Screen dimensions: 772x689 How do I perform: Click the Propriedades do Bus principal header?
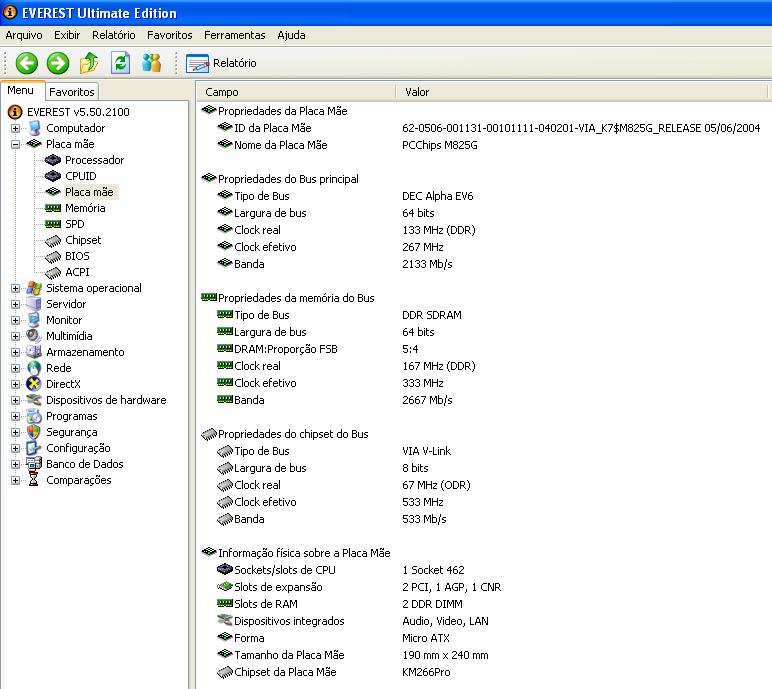tap(281, 179)
